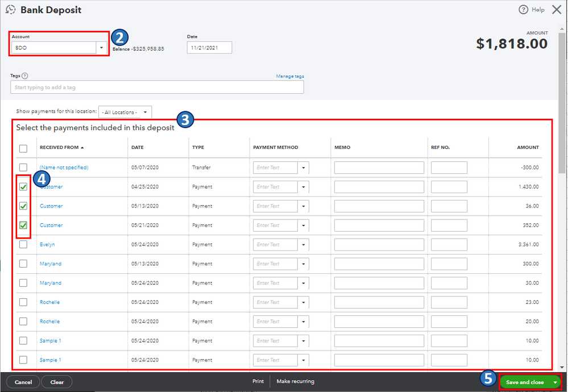Check the Sample 1 05/24/2020 first row
The width and height of the screenshot is (568, 392).
tap(23, 340)
